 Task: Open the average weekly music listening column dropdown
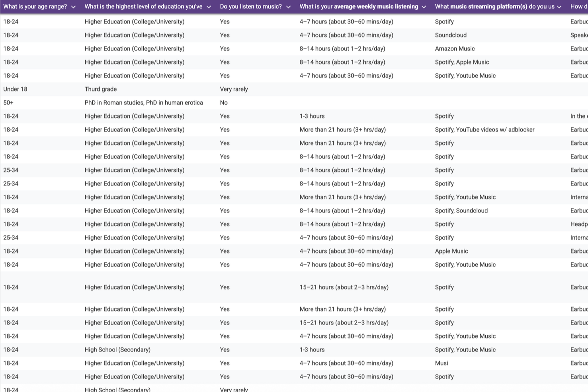coord(424,7)
